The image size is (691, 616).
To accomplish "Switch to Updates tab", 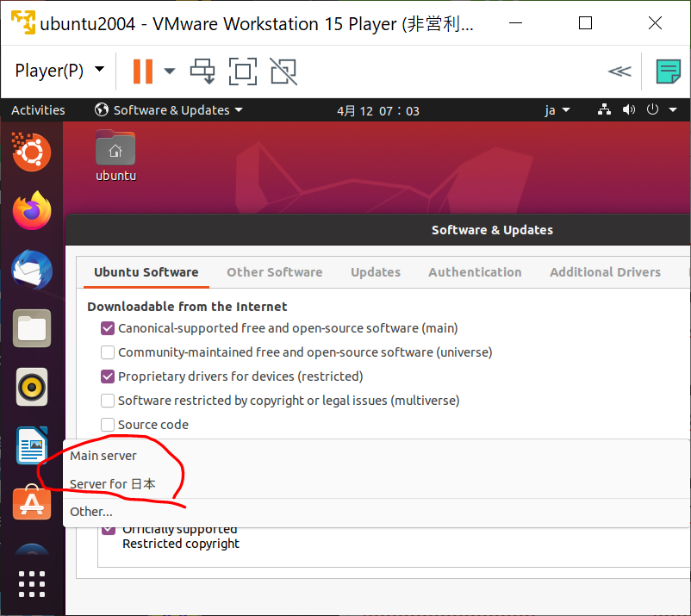I will (376, 272).
